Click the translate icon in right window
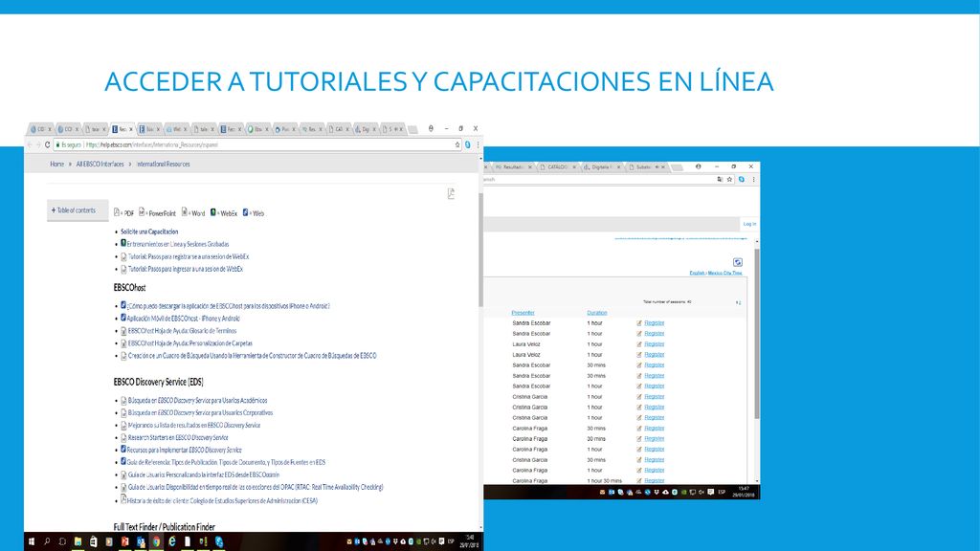Viewport: 980px width, 551px height. click(x=720, y=179)
